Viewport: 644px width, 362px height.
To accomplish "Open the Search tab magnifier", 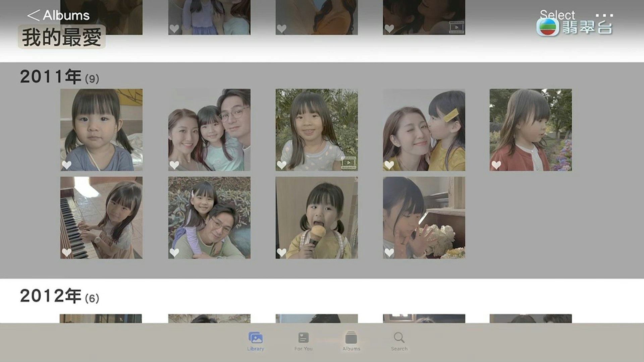I will point(399,337).
